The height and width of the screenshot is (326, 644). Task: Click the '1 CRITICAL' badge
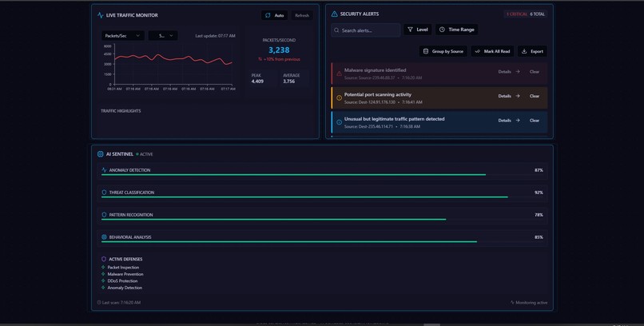[516, 14]
